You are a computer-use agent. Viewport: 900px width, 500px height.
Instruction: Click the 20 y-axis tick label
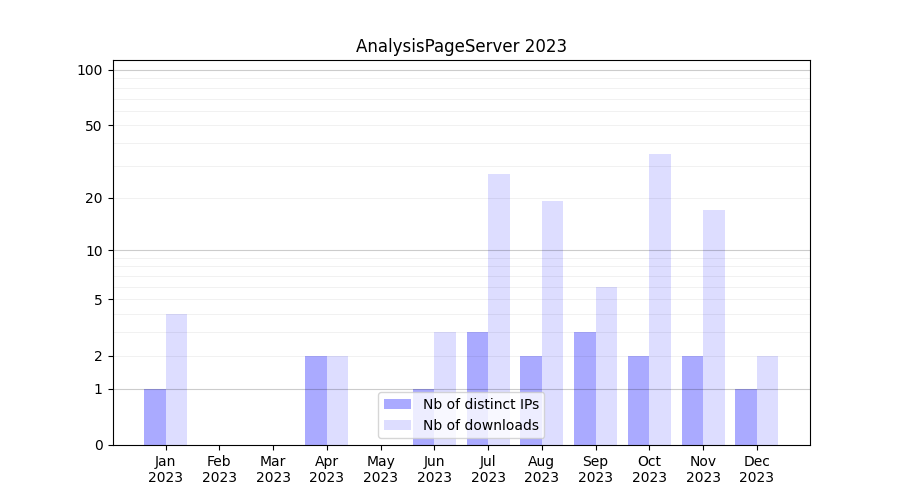pyautogui.click(x=94, y=198)
